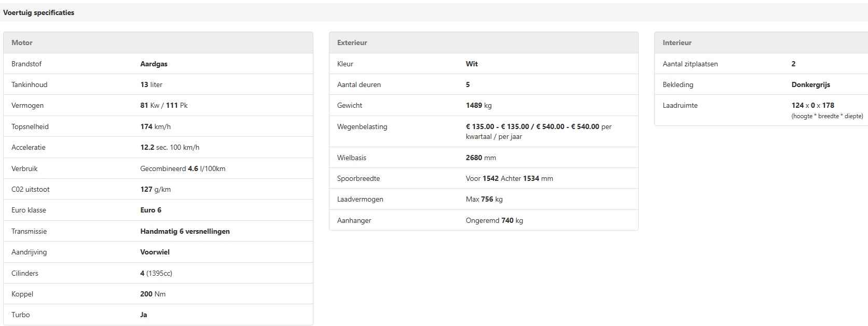Screen dimensions: 868x326
Task: Select the '2' seats value
Action: point(793,64)
